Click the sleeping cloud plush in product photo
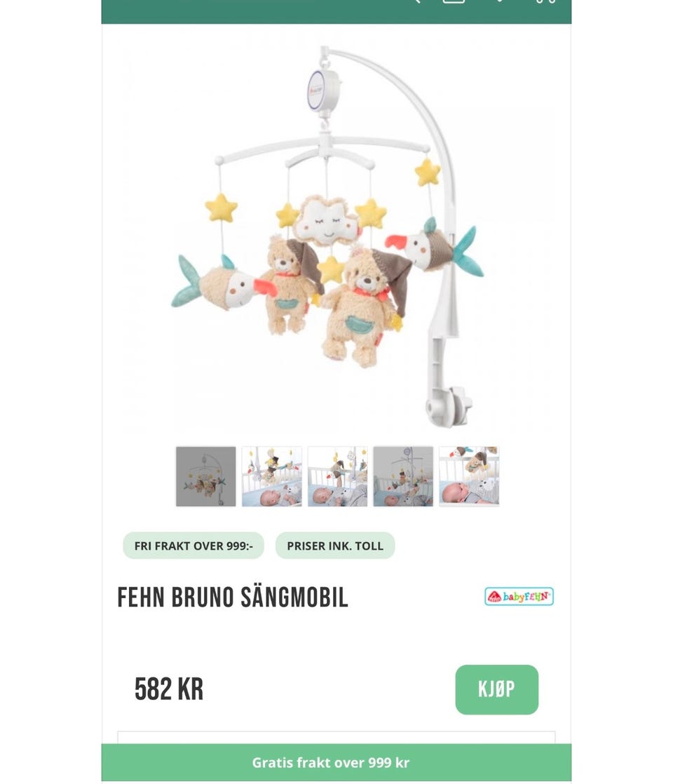The height and width of the screenshot is (784, 673). 327,221
